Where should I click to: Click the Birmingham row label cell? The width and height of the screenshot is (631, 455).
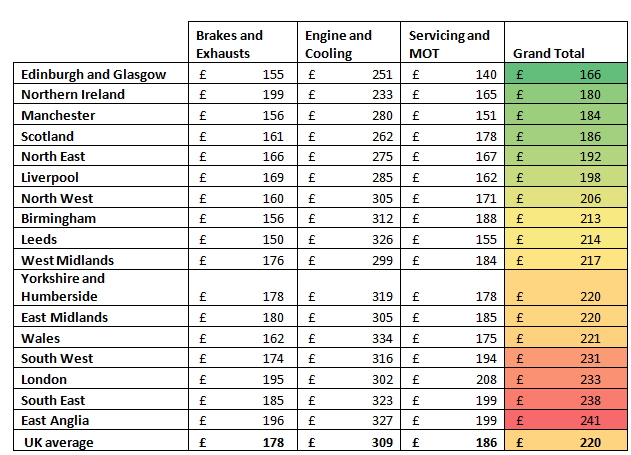click(x=103, y=218)
